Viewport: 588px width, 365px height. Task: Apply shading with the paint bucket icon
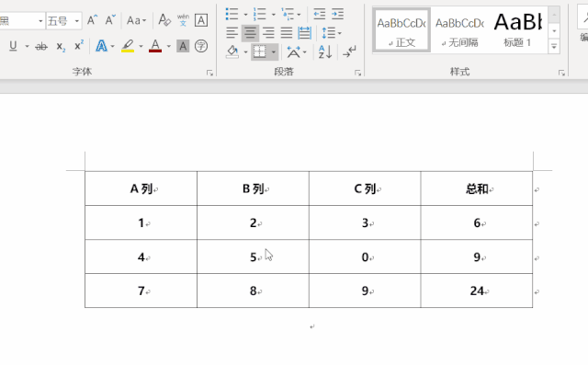232,51
